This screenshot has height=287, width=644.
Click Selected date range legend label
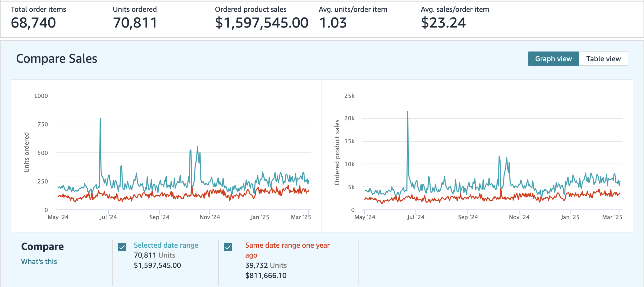click(166, 245)
